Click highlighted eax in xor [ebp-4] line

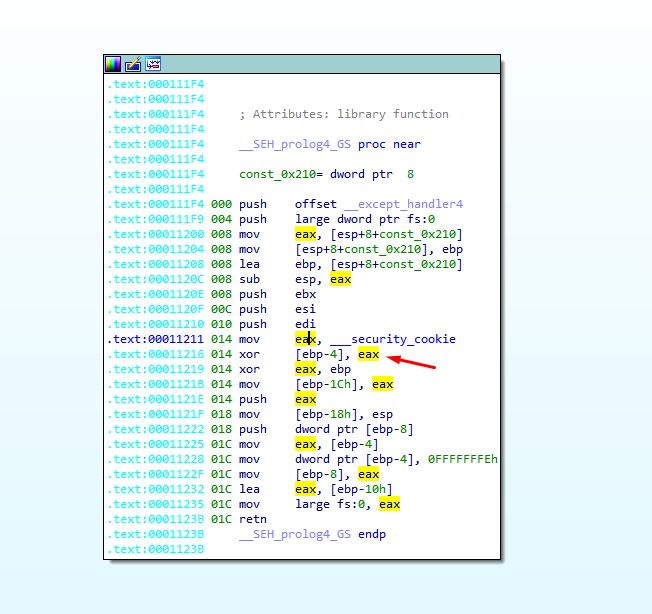pyautogui.click(x=369, y=354)
